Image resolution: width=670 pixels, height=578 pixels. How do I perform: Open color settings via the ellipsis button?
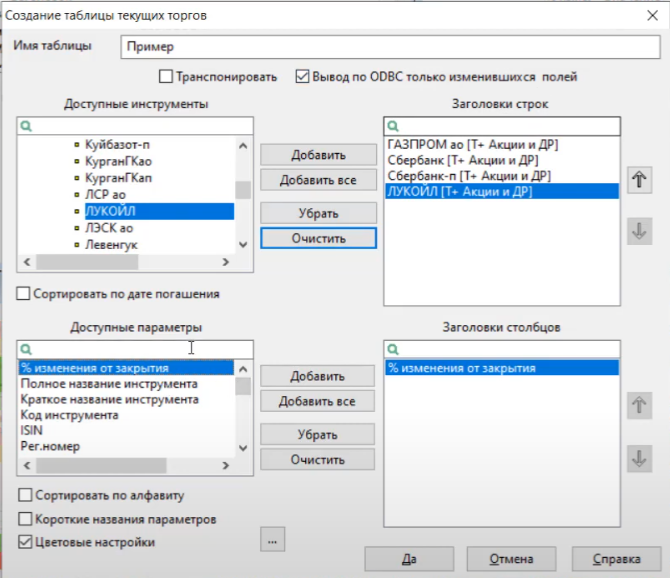[272, 541]
